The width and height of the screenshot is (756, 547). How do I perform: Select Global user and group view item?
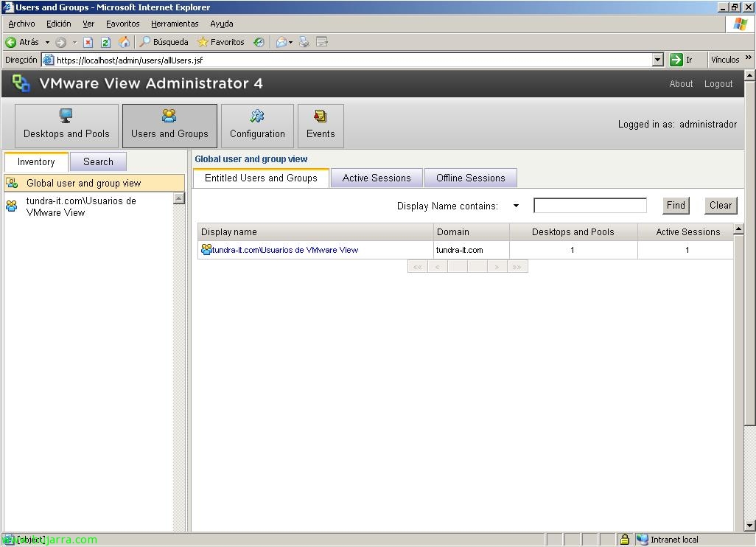point(94,183)
